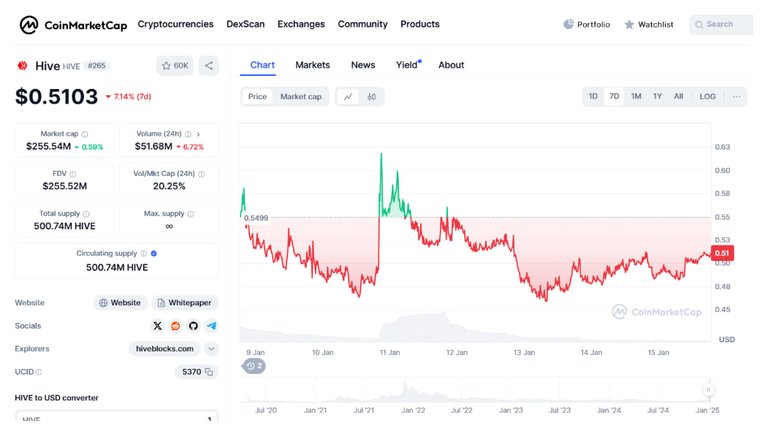This screenshot has width=768, height=425.
Task: Copy the UCID 5370 value
Action: [209, 372]
